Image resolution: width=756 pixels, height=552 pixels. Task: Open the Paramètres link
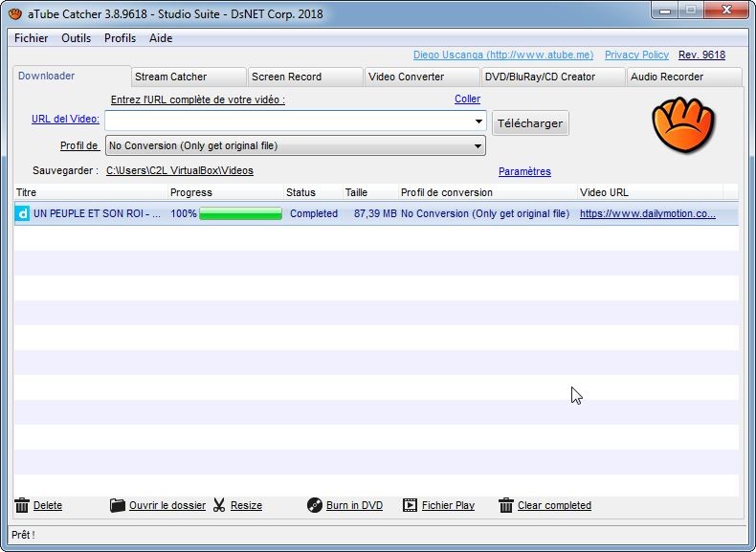tap(524, 171)
